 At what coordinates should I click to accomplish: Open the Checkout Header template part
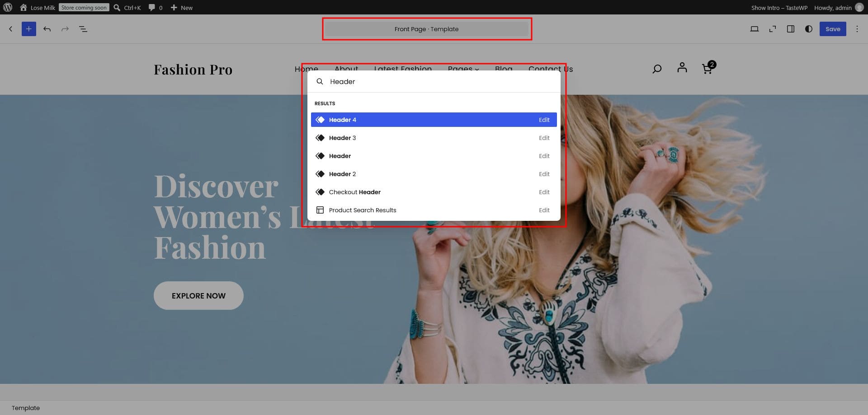[434, 192]
